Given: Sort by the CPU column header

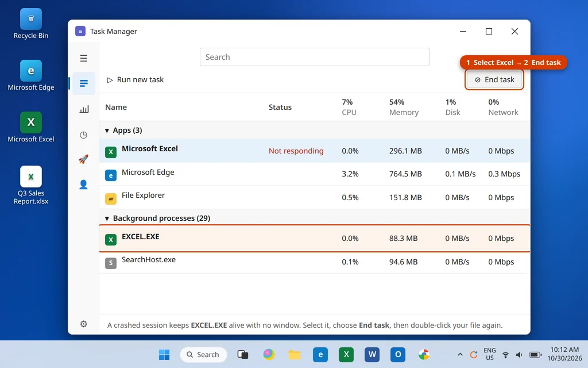Looking at the screenshot, I should [x=349, y=108].
